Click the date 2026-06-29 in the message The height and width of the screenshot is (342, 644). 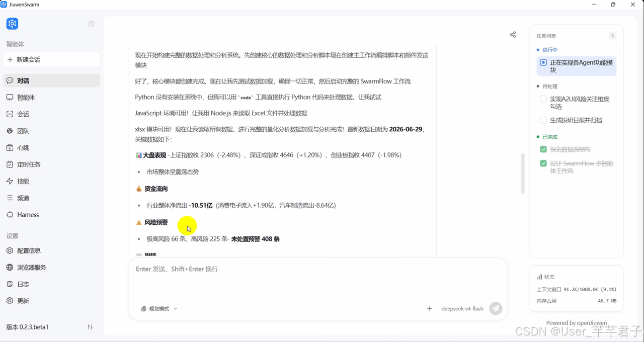pos(406,129)
